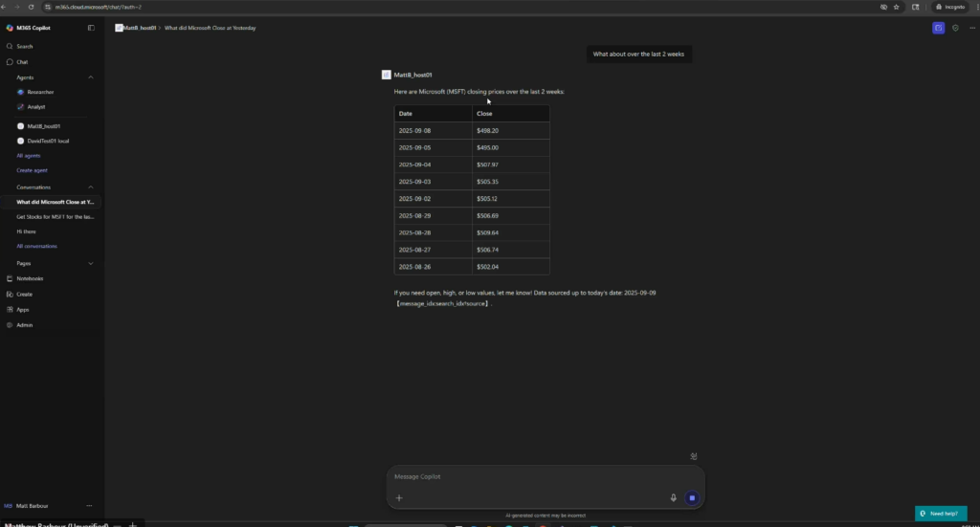Select the DavidTest01 local agent

48,142
